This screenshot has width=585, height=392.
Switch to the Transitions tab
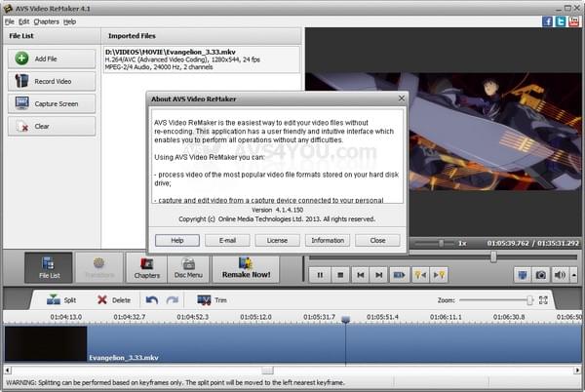pos(99,267)
